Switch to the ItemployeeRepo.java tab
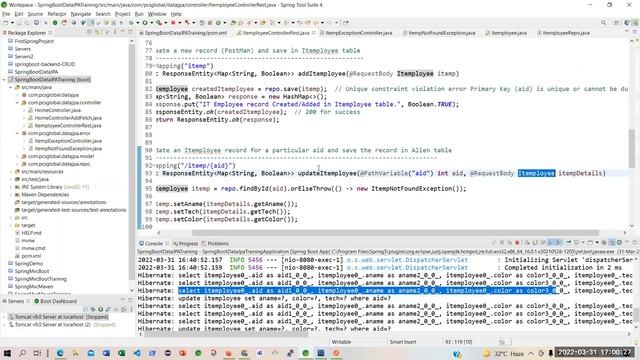640x360 pixels. point(563,33)
